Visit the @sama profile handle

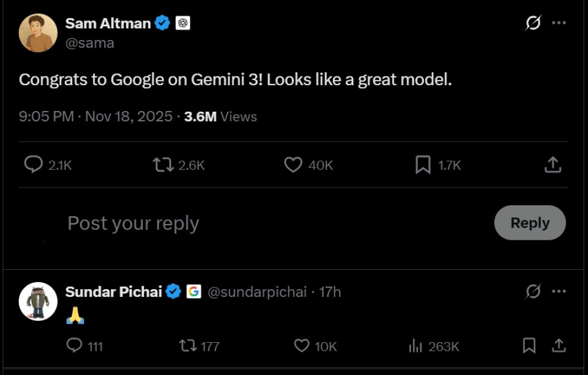click(92, 42)
